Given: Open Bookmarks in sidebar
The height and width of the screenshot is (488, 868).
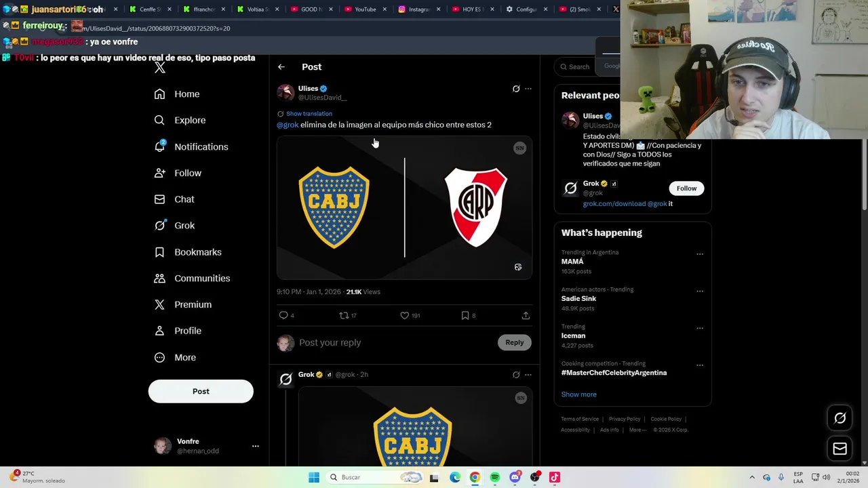Looking at the screenshot, I should tap(188, 252).
